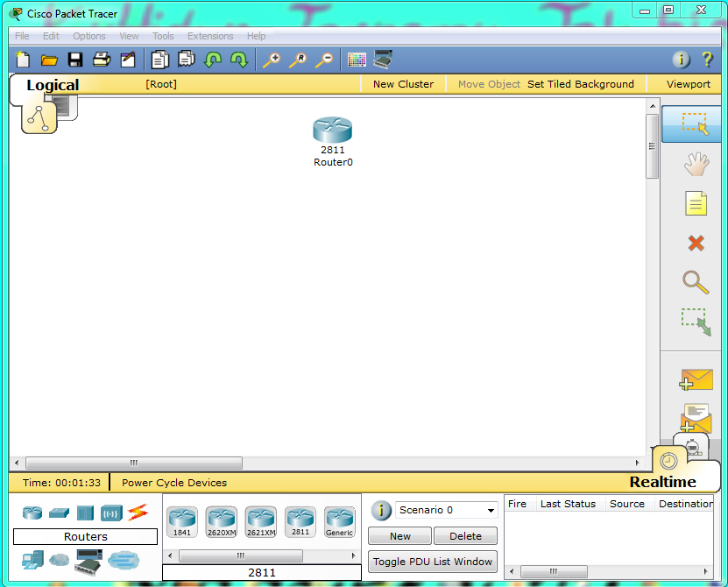Pick the 2811 router in the device list
The image size is (728, 587).
coord(300,522)
